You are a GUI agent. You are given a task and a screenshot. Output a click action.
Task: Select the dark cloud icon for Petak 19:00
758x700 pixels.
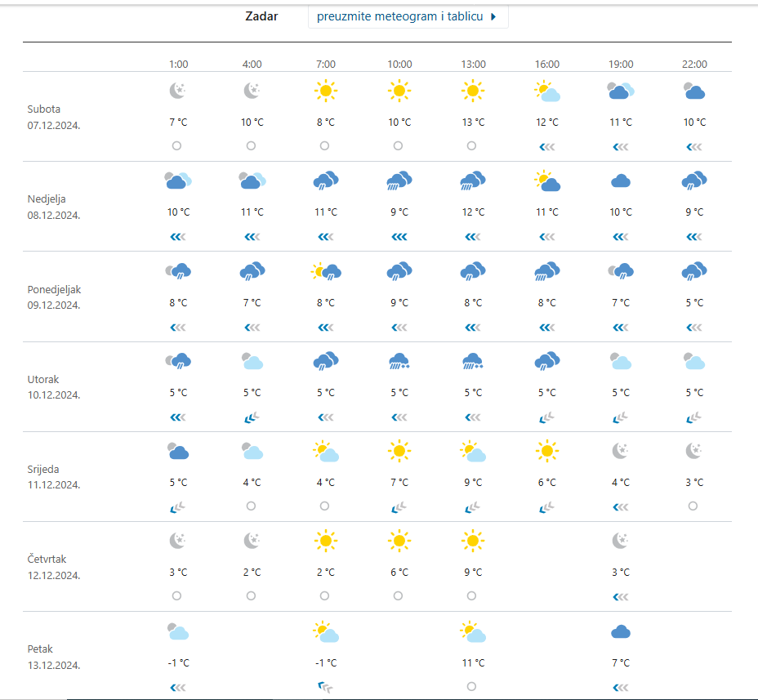[x=621, y=631]
